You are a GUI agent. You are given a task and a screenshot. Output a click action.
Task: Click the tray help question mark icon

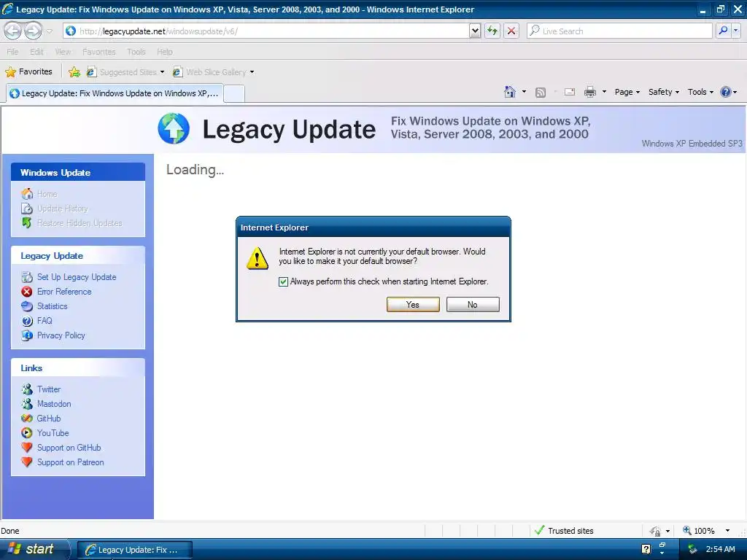point(646,549)
